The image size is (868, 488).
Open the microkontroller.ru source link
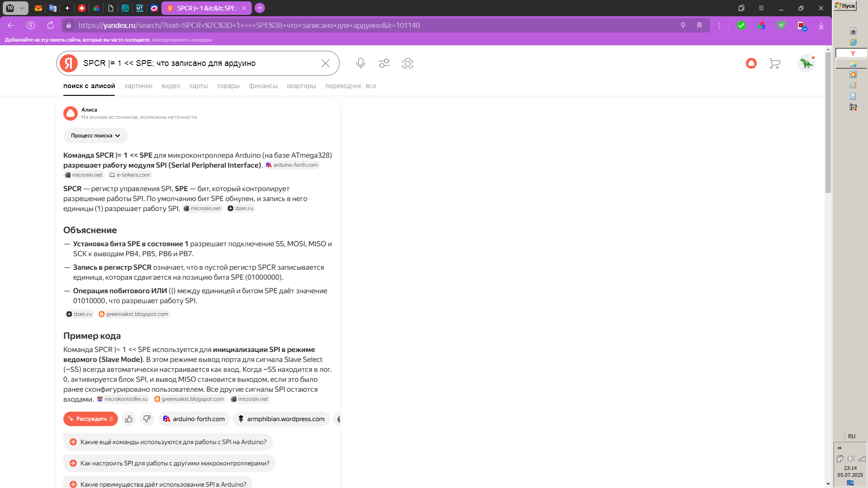123,399
